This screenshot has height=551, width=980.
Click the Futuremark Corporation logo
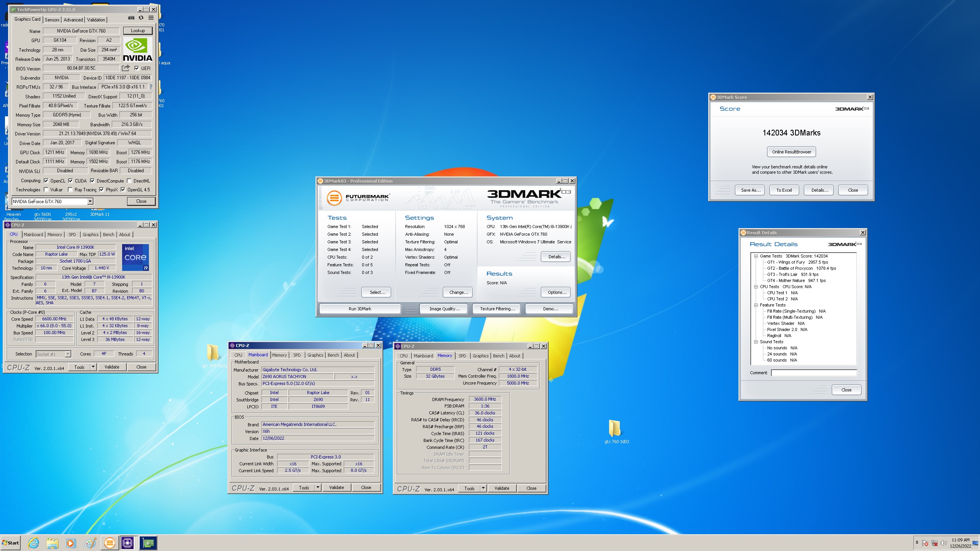(x=358, y=198)
